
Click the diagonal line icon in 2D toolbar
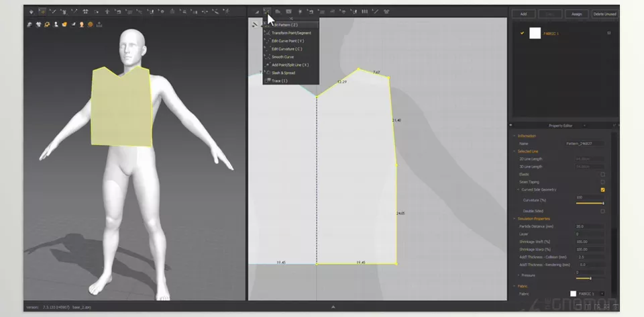coord(376,11)
